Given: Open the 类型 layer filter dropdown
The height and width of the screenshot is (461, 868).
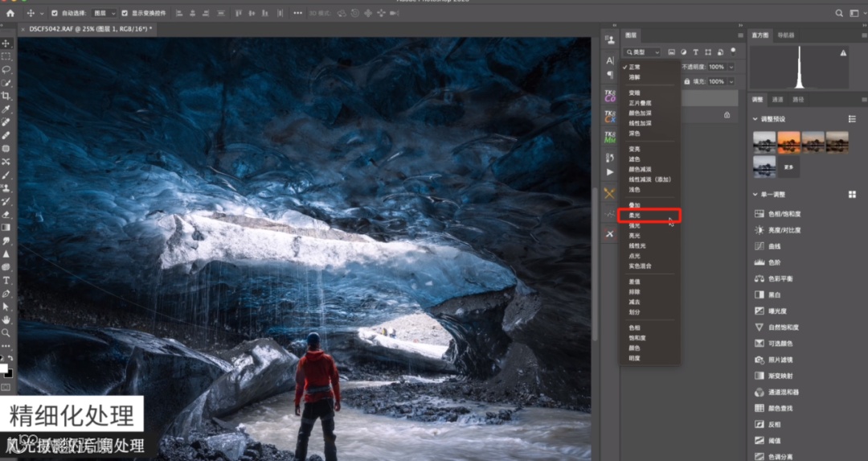Looking at the screenshot, I should pos(642,52).
